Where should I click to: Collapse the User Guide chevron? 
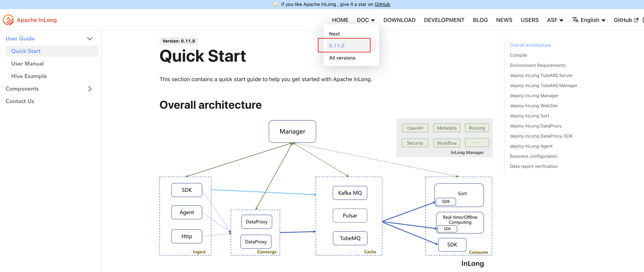tap(90, 38)
